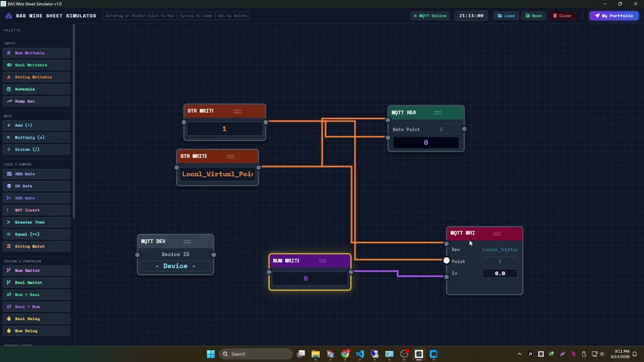
Task: Select String Writable palette item
Action: [36, 77]
